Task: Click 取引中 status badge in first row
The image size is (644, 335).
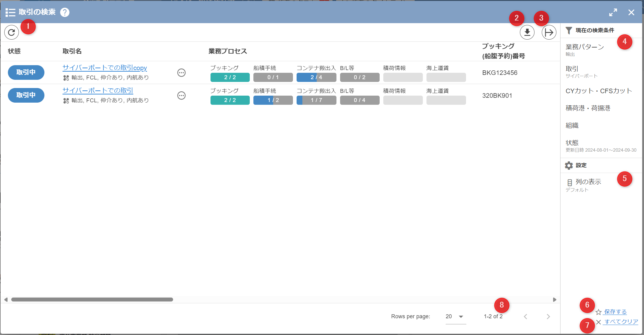Action: pos(26,72)
